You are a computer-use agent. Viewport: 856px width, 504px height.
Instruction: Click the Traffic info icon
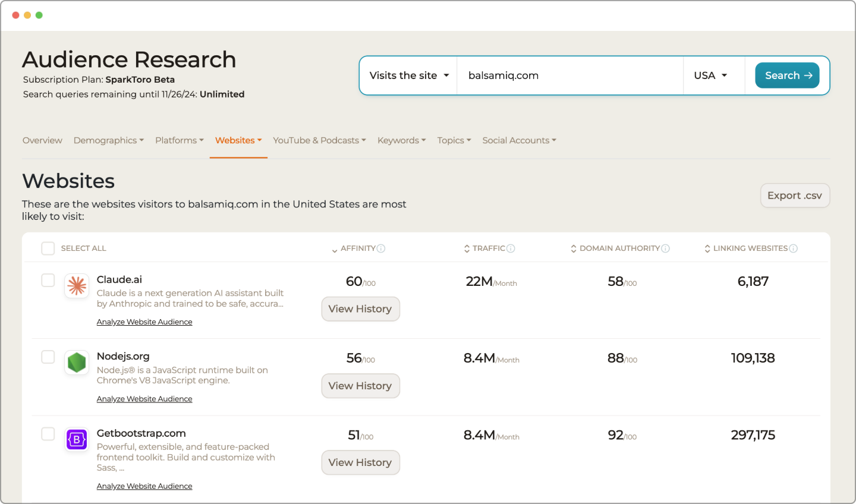point(511,248)
